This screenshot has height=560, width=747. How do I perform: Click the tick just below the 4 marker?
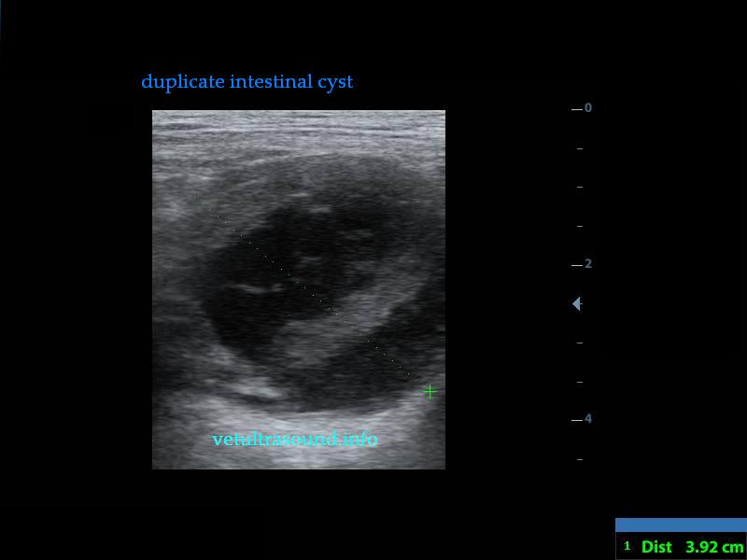(x=580, y=459)
